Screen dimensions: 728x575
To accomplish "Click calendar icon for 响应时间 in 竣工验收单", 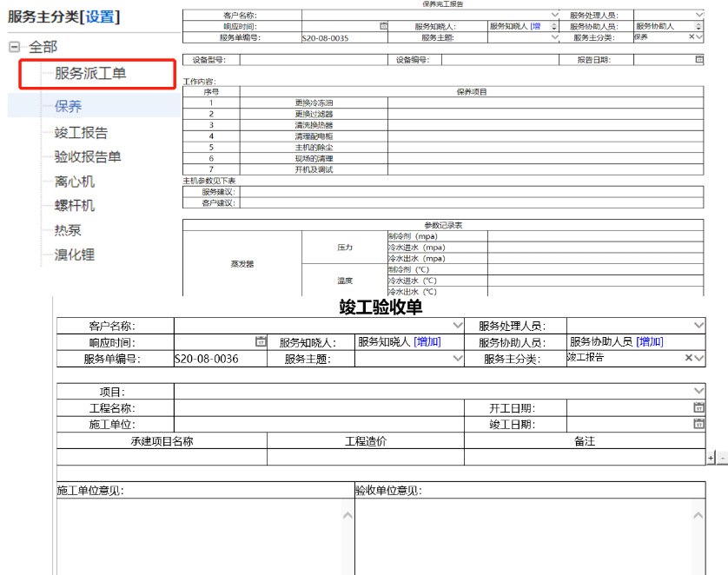I will pos(261,341).
